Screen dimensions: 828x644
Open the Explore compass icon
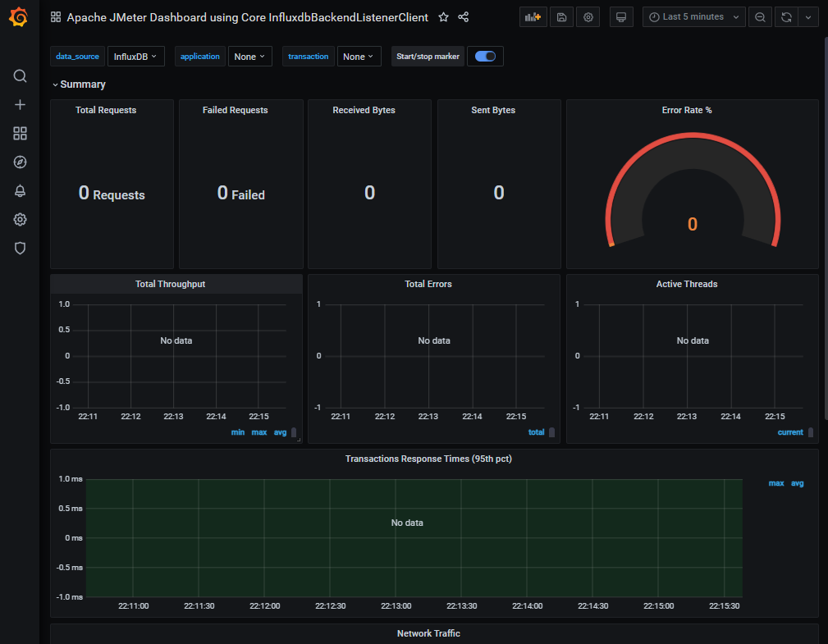20,162
